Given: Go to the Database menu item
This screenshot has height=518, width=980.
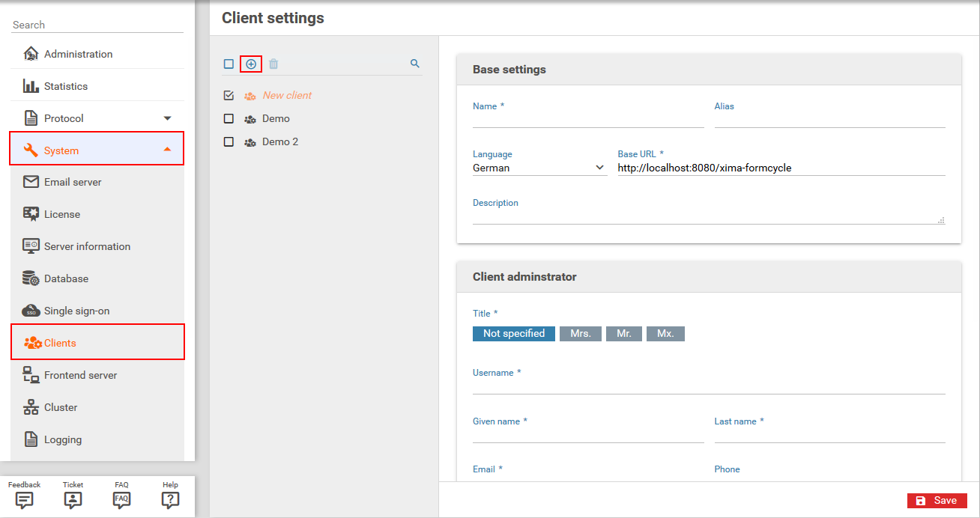Looking at the screenshot, I should (66, 278).
